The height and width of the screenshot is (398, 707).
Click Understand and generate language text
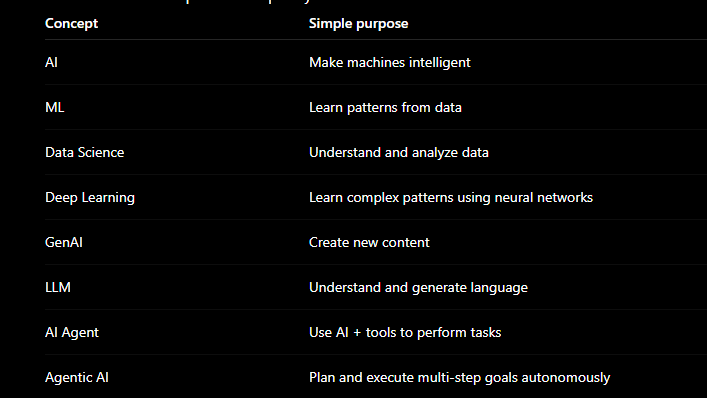(x=418, y=288)
